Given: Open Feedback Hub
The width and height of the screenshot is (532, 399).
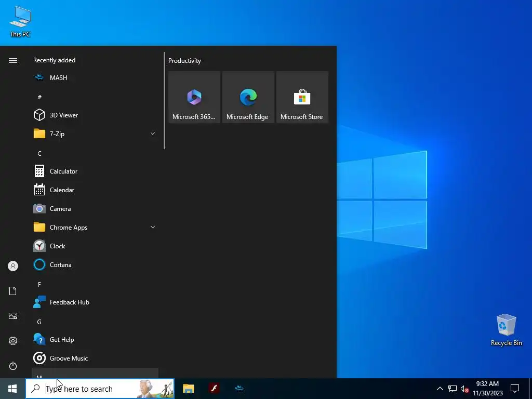Looking at the screenshot, I should [x=95, y=302].
